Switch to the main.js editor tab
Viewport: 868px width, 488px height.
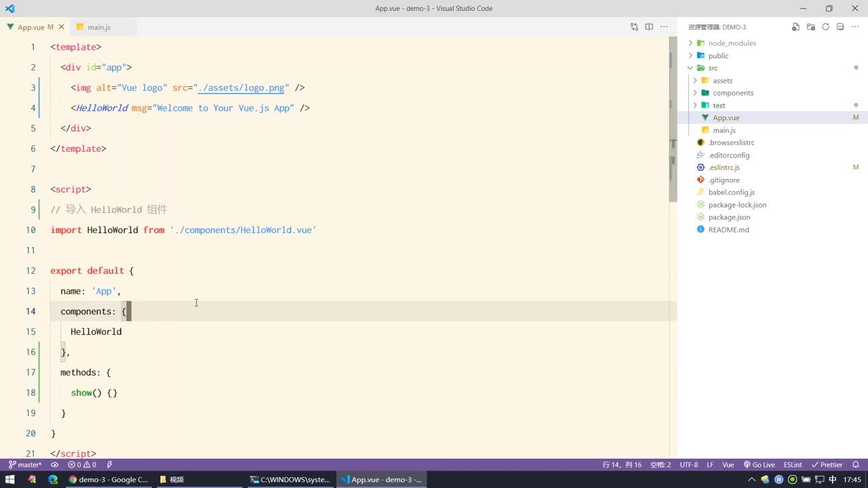coord(98,27)
